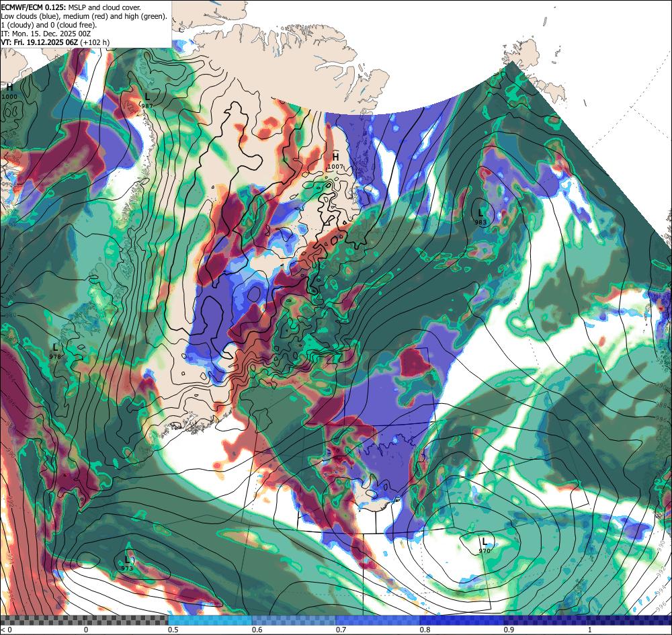672x635 pixels.
Task: Click the colorbar segment between 0.6 and 0.7
Action: 294,620
